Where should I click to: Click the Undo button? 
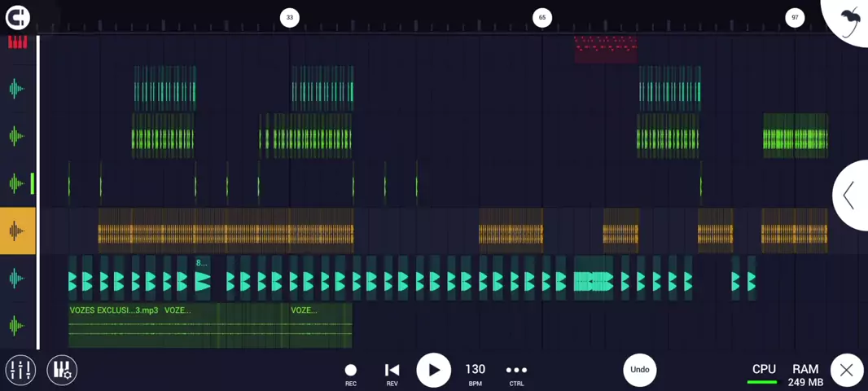point(640,370)
